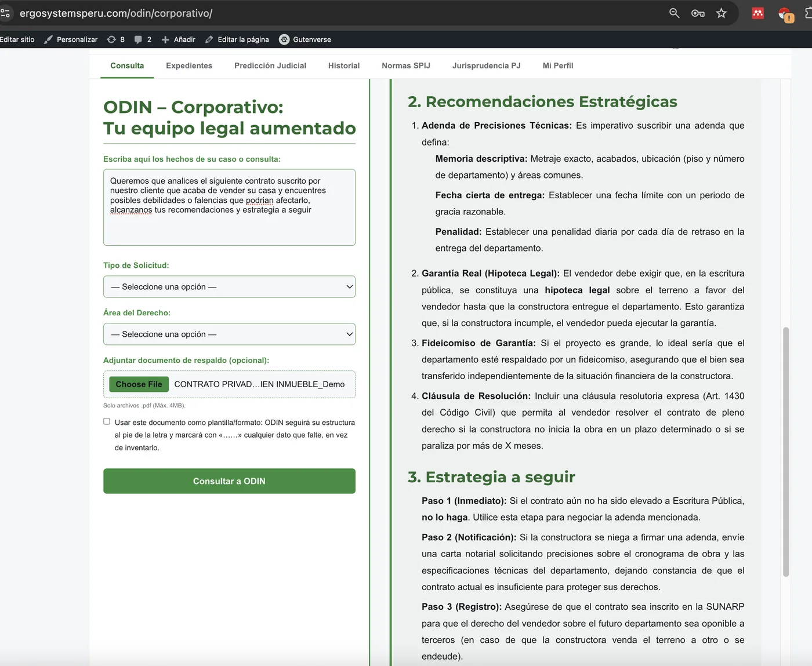Click the attached file name CONTRATO PRIVAD…IEN INMUEBLE_Demo
The image size is (812, 666).
pos(259,384)
